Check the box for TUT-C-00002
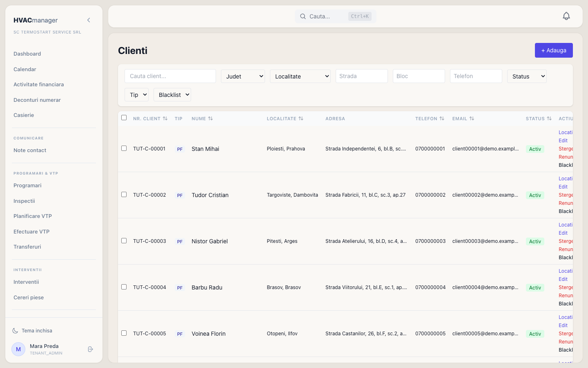This screenshot has width=588, height=368. click(x=124, y=195)
